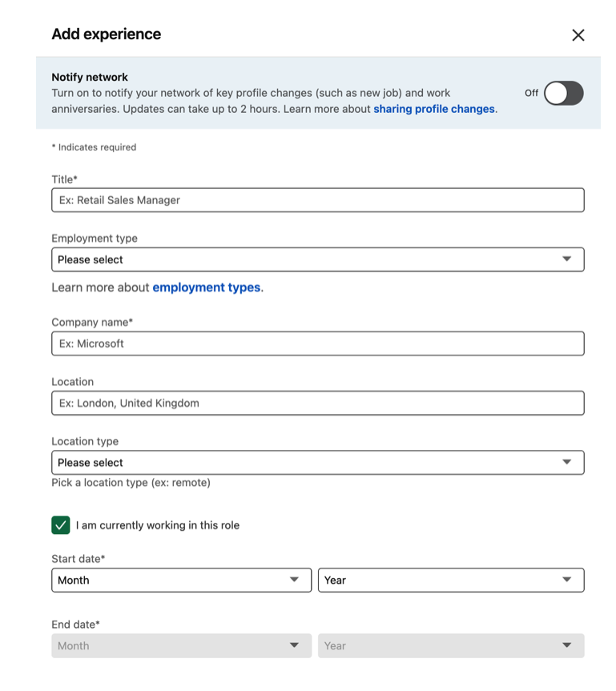
Task: Click the Start date Year arrow icon
Action: [x=567, y=581]
